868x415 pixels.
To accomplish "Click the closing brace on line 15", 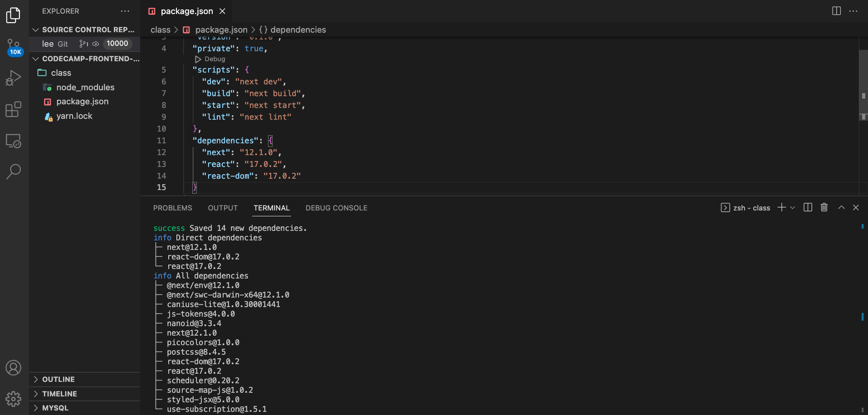I will pyautogui.click(x=195, y=187).
